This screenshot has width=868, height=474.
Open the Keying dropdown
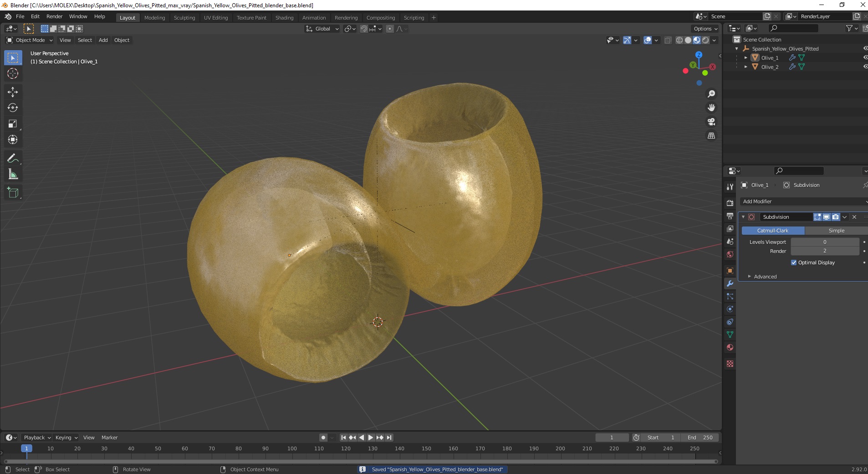click(66, 438)
